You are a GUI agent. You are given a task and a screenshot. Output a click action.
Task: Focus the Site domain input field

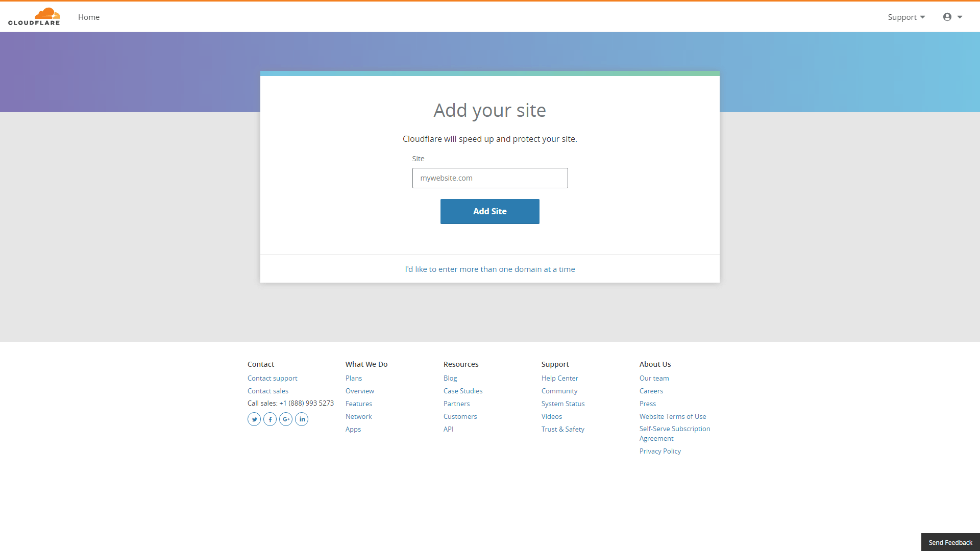click(x=490, y=178)
